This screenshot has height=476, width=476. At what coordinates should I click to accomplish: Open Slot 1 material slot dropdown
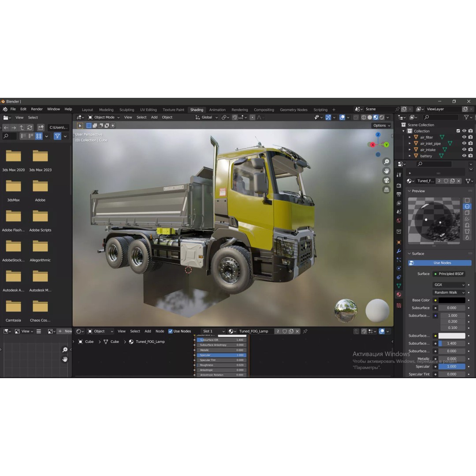click(x=213, y=331)
